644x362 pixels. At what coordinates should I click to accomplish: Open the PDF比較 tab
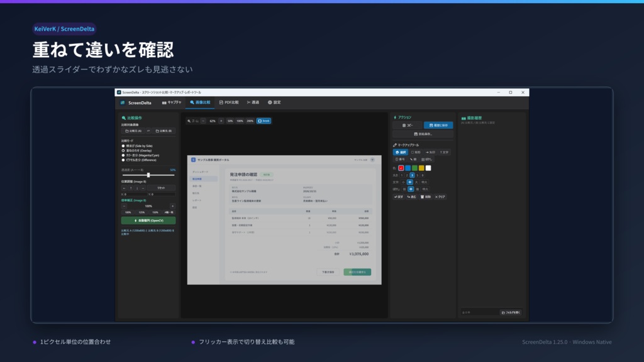pos(229,102)
